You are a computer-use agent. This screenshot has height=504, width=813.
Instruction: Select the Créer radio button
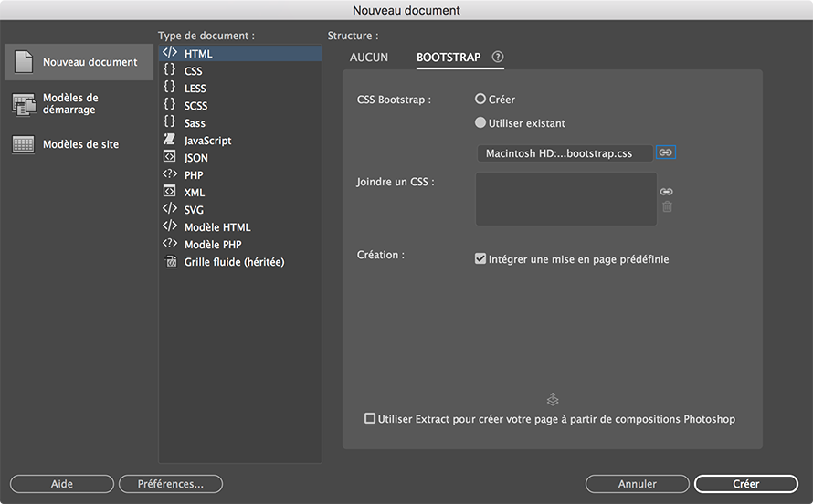point(480,100)
